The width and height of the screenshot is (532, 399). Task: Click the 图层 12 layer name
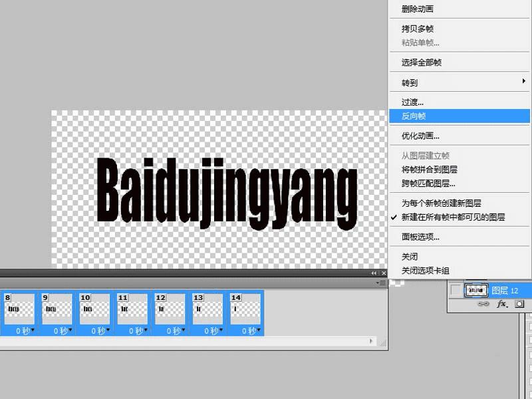point(505,291)
